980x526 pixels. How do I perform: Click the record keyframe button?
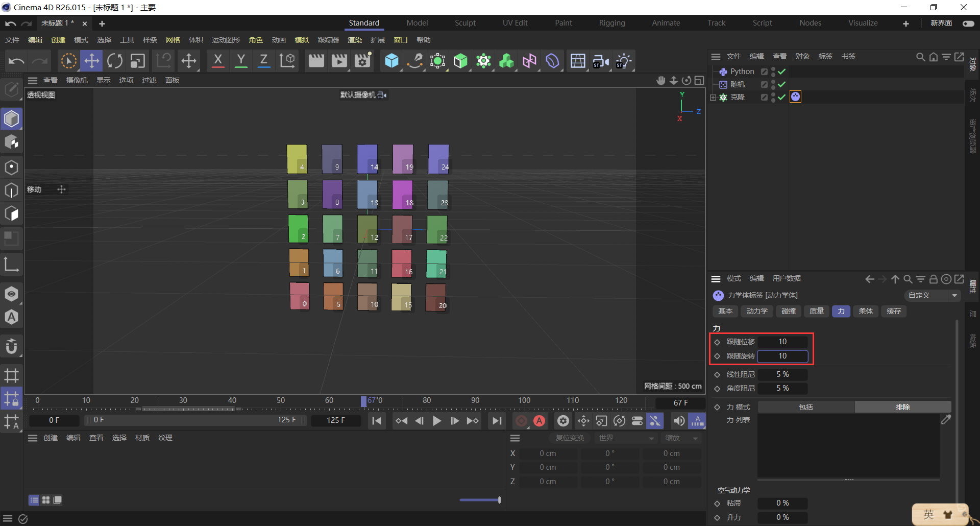coord(521,421)
